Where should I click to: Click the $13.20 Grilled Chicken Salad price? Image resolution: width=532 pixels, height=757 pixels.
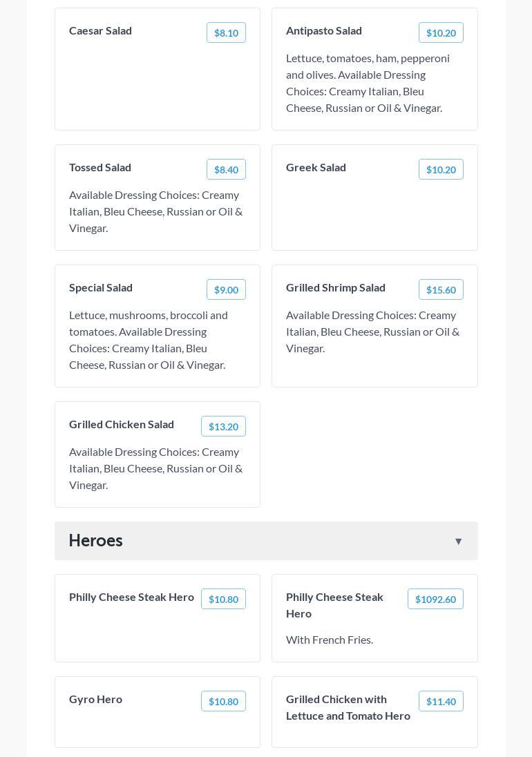tap(223, 426)
